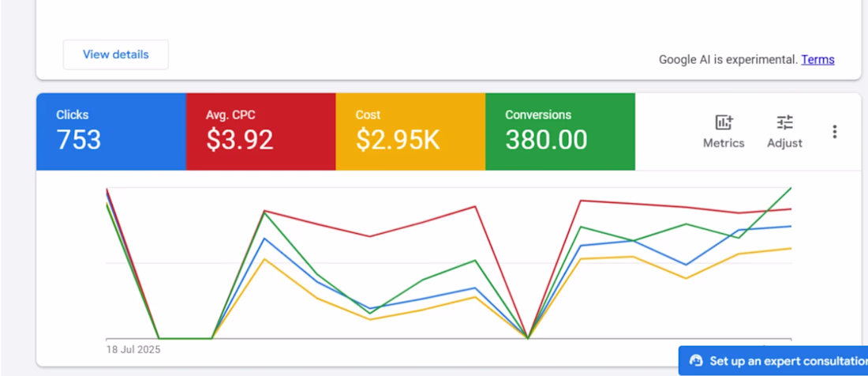Click Set up an expert consultation button

[x=773, y=361]
